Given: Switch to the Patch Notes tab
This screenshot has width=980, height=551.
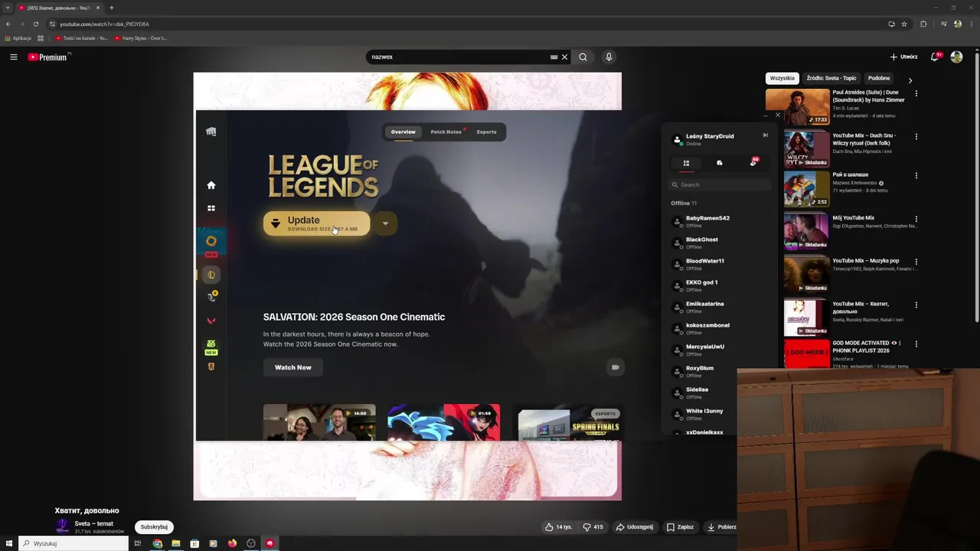Looking at the screenshot, I should click(x=446, y=132).
